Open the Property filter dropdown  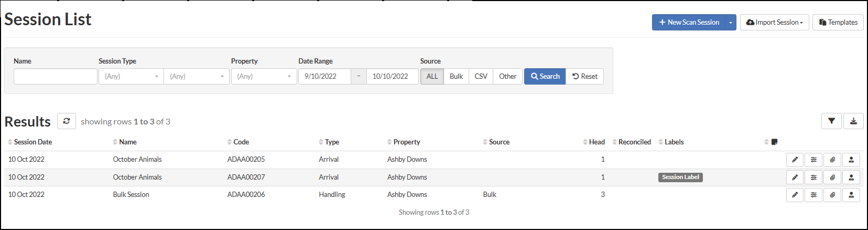264,76
